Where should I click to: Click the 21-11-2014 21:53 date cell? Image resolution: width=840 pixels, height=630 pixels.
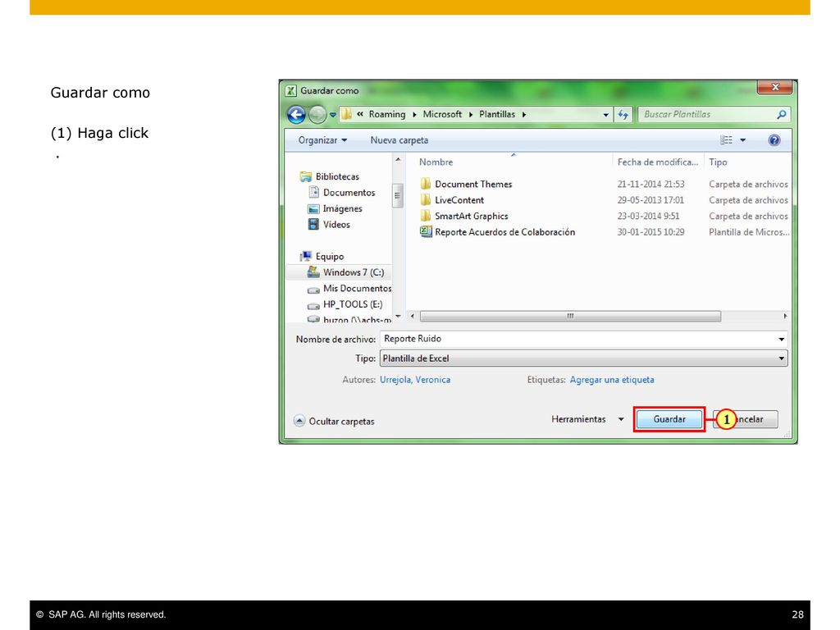(651, 185)
